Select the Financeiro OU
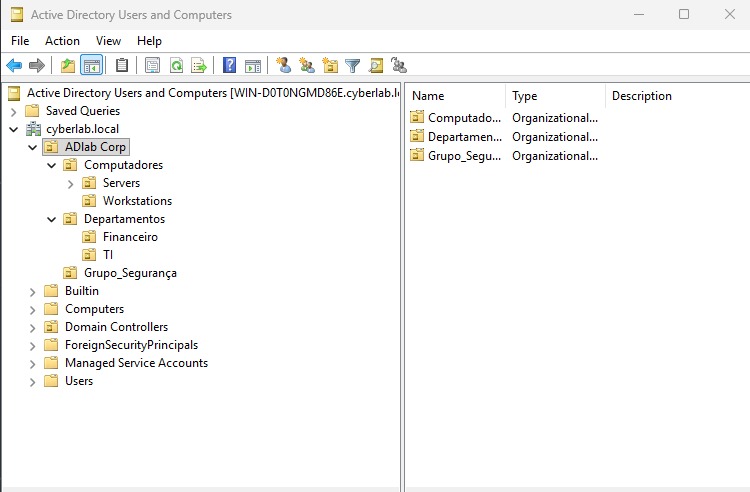This screenshot has height=492, width=750. click(x=130, y=237)
